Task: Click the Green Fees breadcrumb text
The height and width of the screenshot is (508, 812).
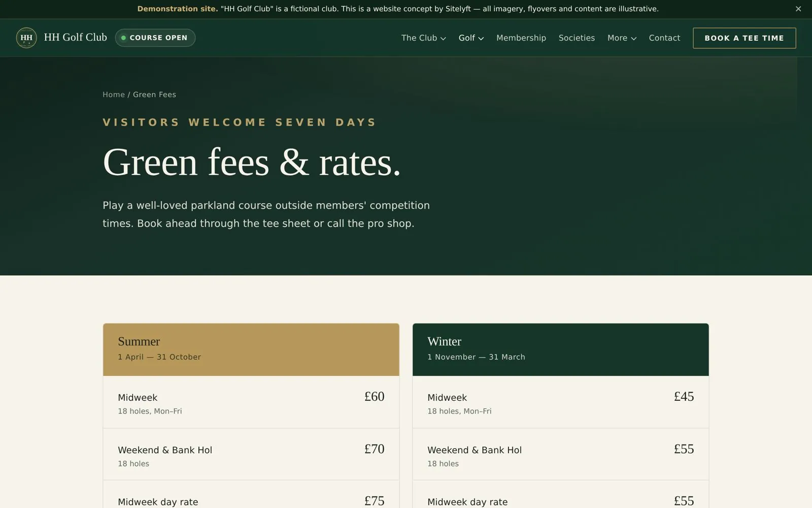Action: click(x=154, y=94)
